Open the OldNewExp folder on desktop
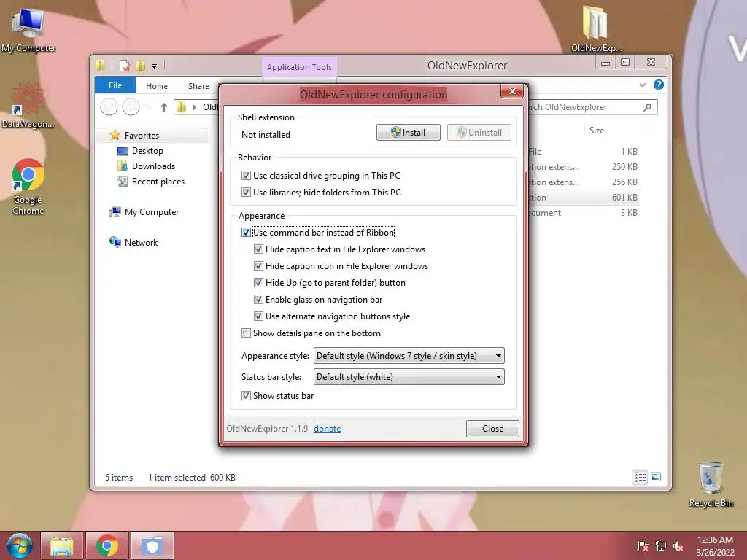Image resolution: width=747 pixels, height=560 pixels. (x=596, y=29)
